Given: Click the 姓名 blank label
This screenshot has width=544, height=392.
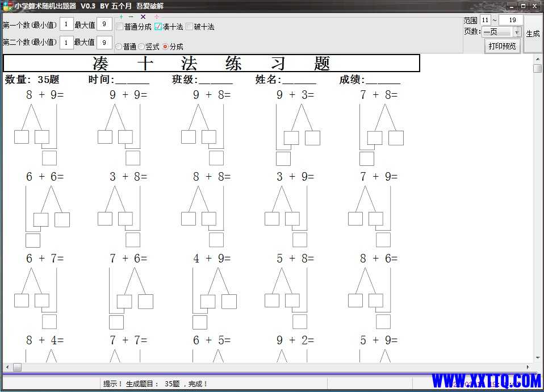Looking at the screenshot, I should [286, 80].
